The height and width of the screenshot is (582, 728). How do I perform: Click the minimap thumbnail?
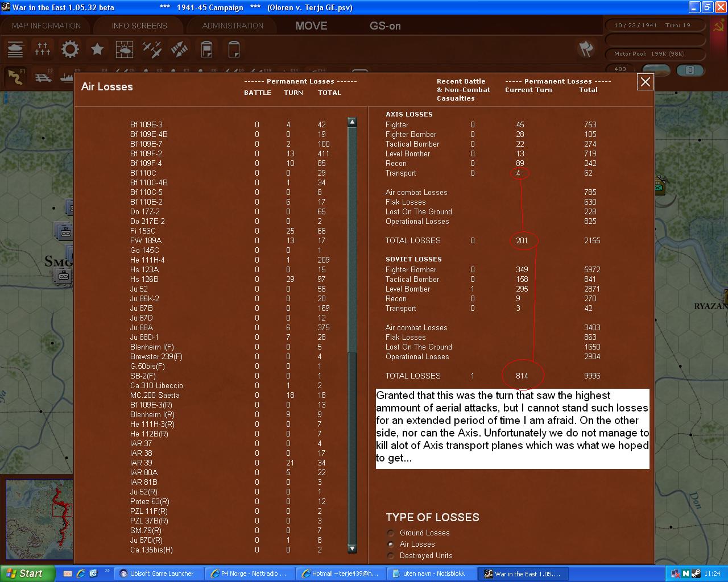39,518
